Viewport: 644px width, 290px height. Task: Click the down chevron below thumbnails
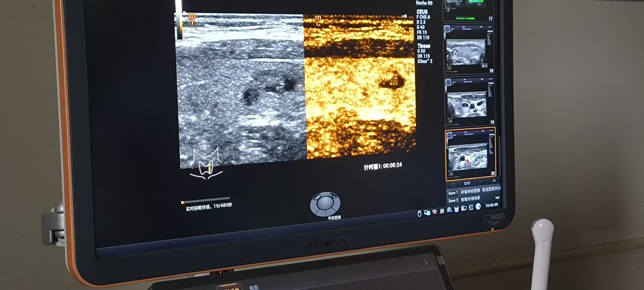[x=481, y=182]
